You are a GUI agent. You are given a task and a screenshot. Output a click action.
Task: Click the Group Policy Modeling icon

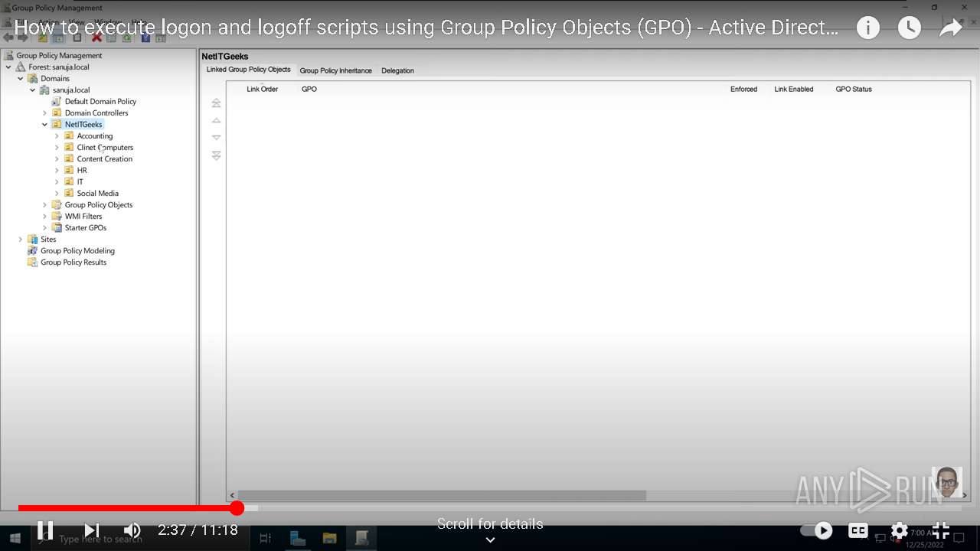click(x=32, y=251)
